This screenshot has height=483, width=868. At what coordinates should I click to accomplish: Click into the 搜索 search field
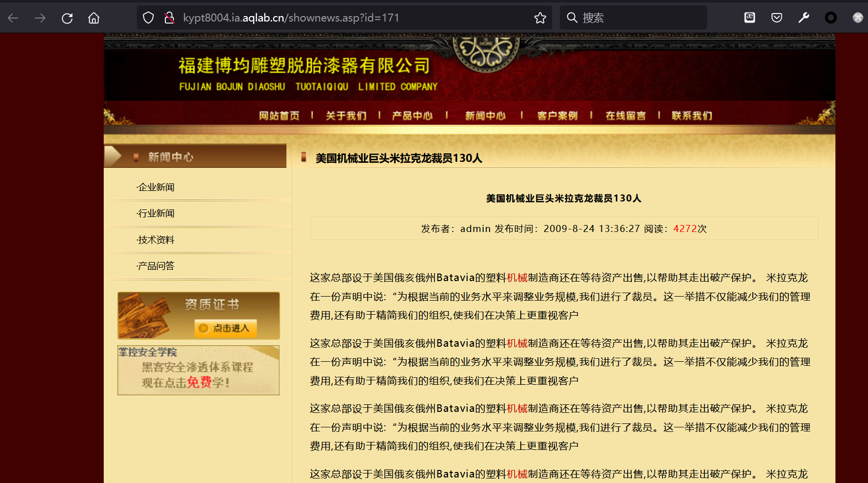(633, 18)
